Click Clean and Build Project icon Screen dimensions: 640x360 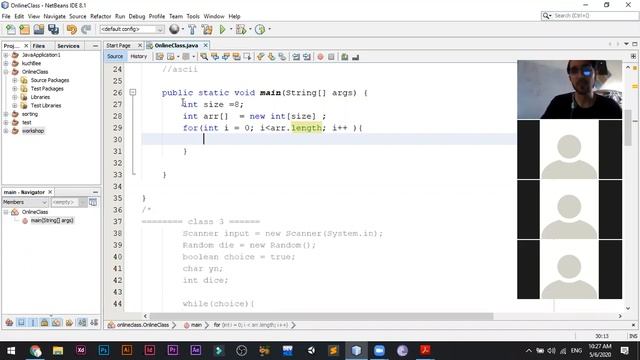tap(207, 29)
